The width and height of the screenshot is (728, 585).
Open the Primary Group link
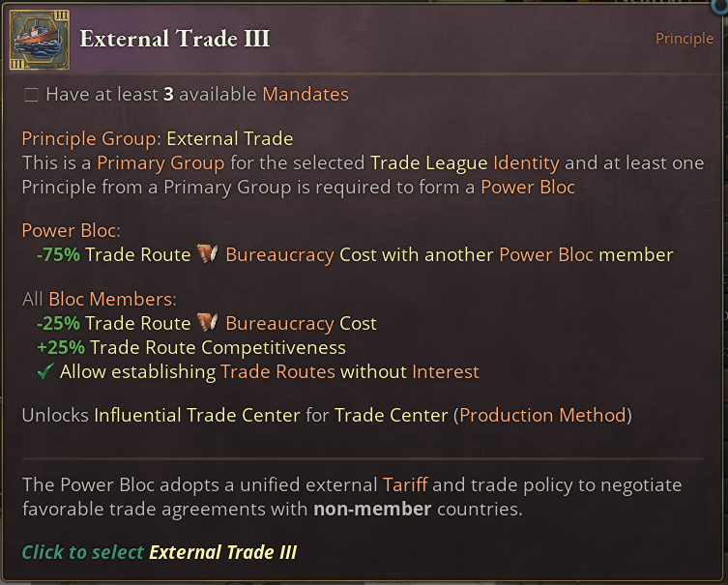click(160, 163)
